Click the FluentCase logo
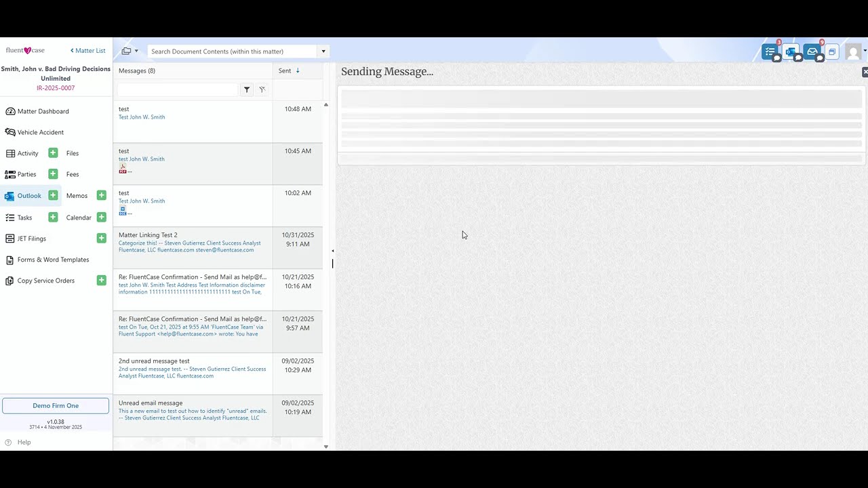 click(25, 51)
